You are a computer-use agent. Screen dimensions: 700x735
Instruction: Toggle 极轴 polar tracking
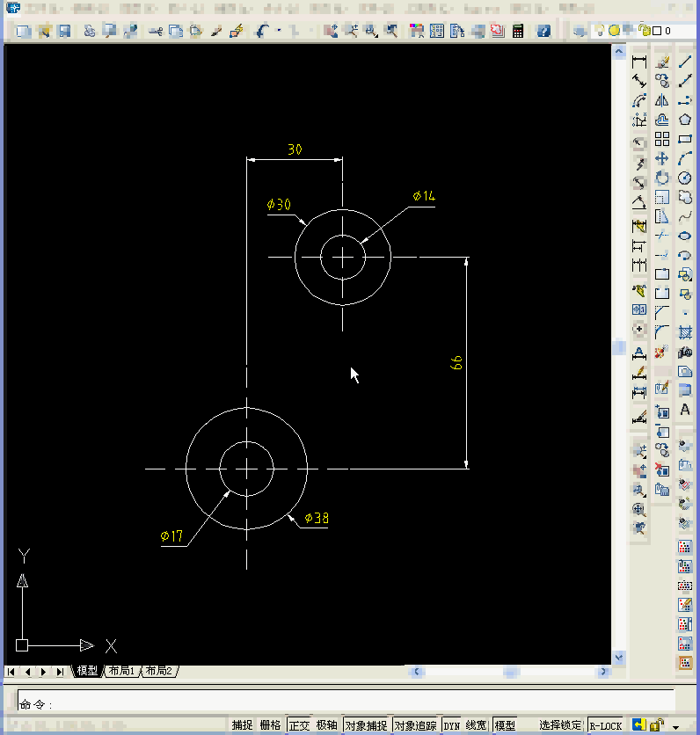tap(327, 725)
